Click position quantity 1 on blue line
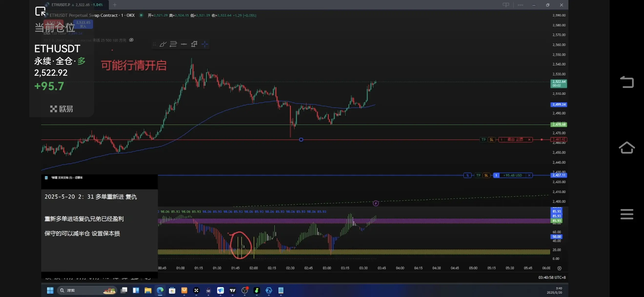 [x=496, y=175]
